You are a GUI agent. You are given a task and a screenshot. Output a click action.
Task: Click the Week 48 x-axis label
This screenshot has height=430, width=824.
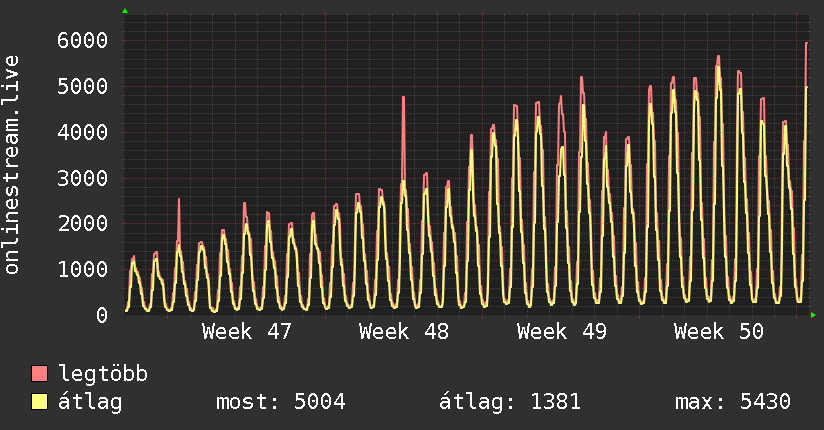403,331
